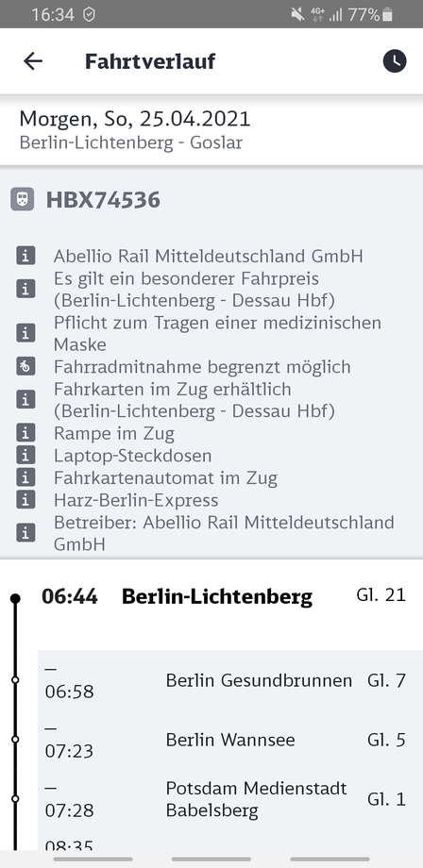
Task: Tap info icon for medizinischen Maske notice
Action: (25, 333)
